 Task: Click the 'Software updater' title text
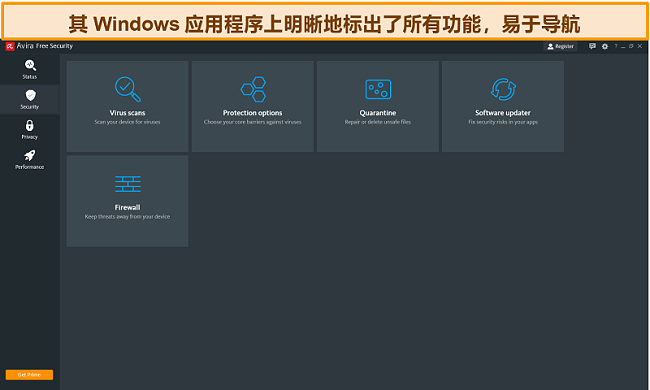pyautogui.click(x=503, y=113)
